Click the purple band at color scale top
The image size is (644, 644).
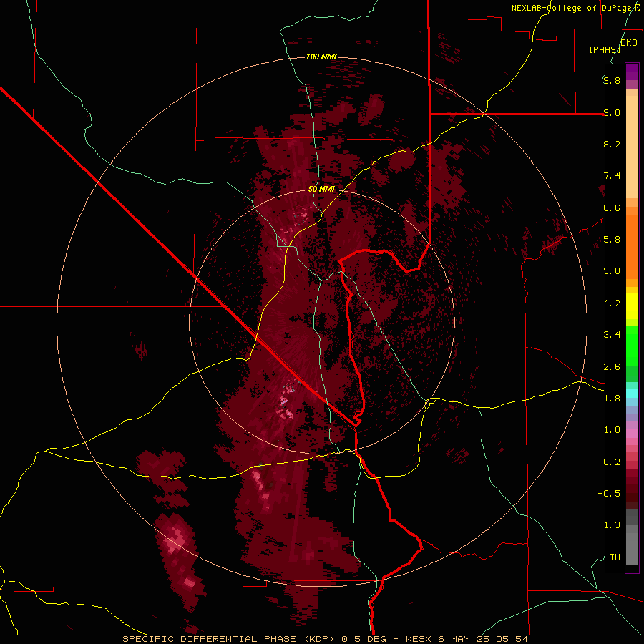click(632, 72)
